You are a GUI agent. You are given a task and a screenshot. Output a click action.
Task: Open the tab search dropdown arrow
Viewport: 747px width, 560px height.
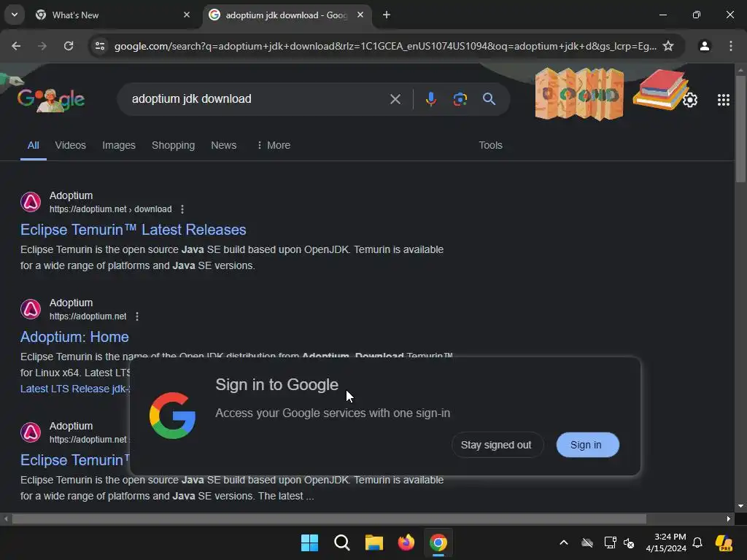tap(15, 15)
